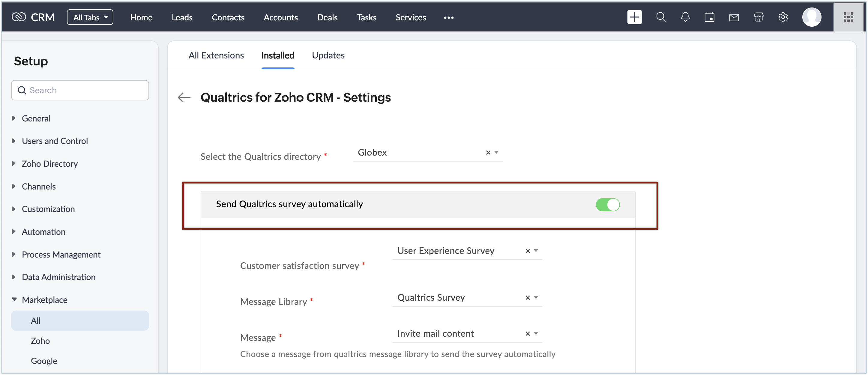Disable Send Qualtrics survey automatically toggle
The height and width of the screenshot is (375, 868).
(608, 204)
